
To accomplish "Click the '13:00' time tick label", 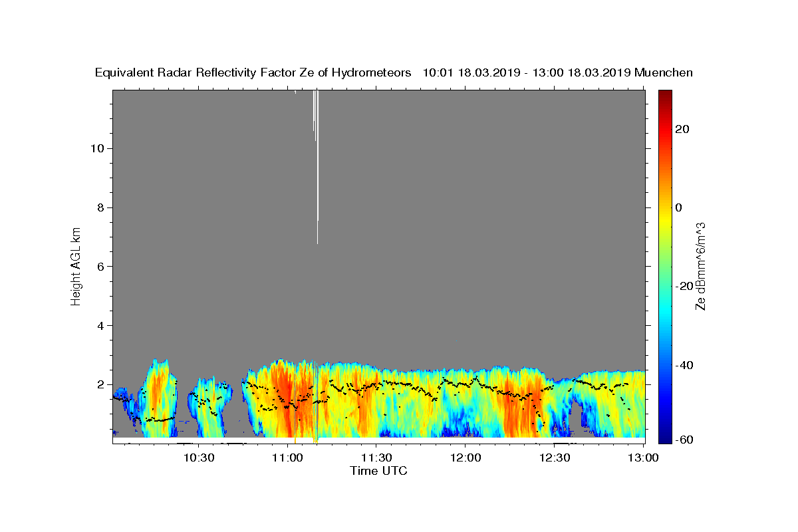I will (644, 458).
